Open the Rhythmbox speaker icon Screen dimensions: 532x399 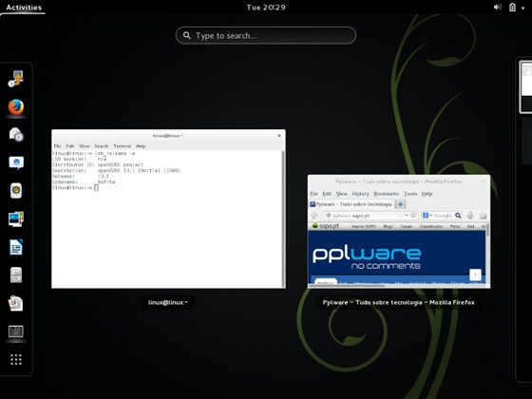click(x=16, y=191)
